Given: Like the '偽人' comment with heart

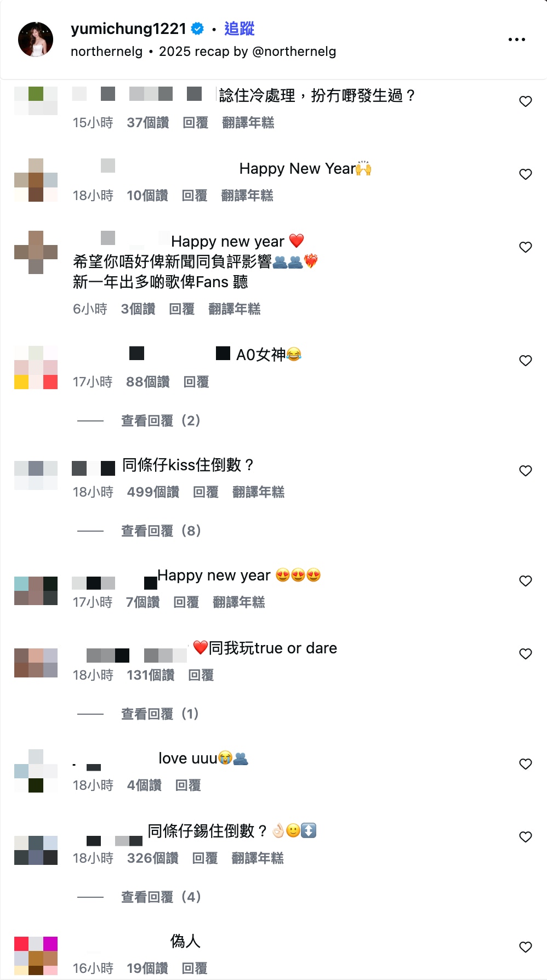Looking at the screenshot, I should coord(526,947).
